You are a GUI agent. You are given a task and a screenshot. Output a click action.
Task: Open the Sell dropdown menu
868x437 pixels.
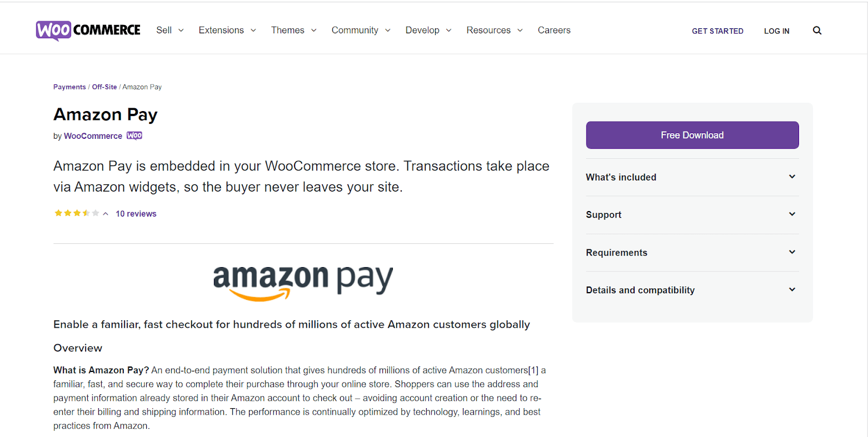click(170, 30)
